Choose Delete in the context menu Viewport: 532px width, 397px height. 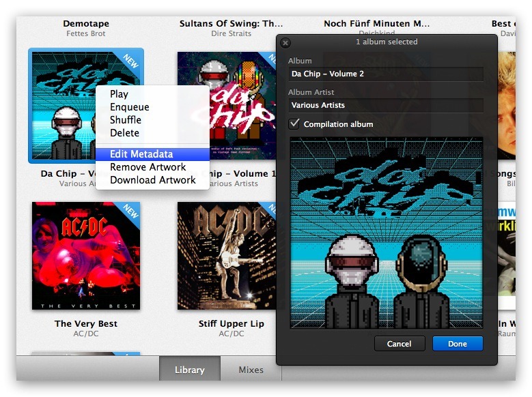(x=153, y=132)
